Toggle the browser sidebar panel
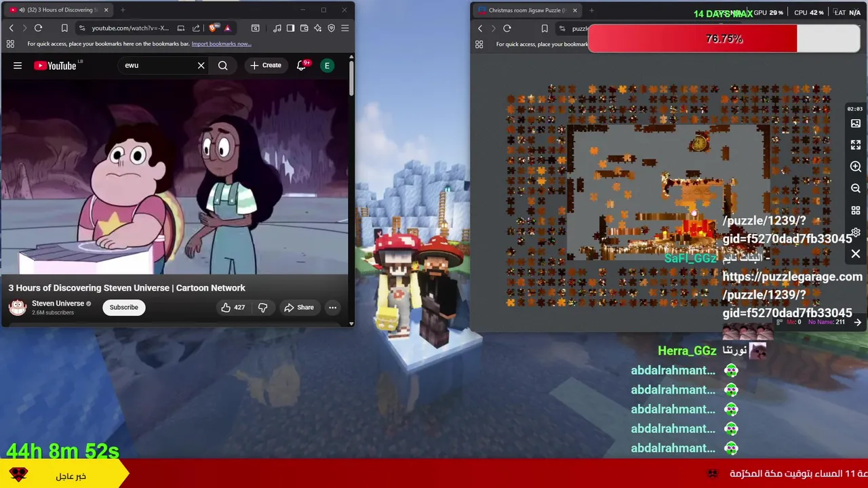The image size is (868, 488). coord(290,28)
